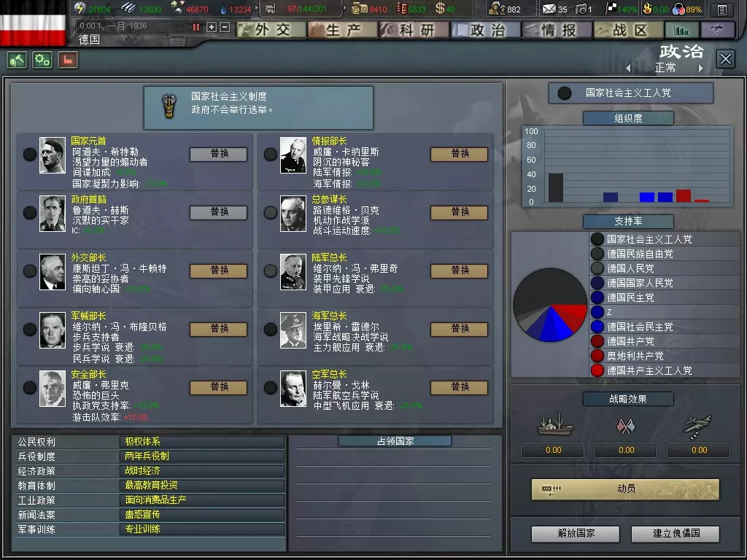Click 替换 for 国家元首 Hitler
The image size is (747, 560).
[x=219, y=154]
